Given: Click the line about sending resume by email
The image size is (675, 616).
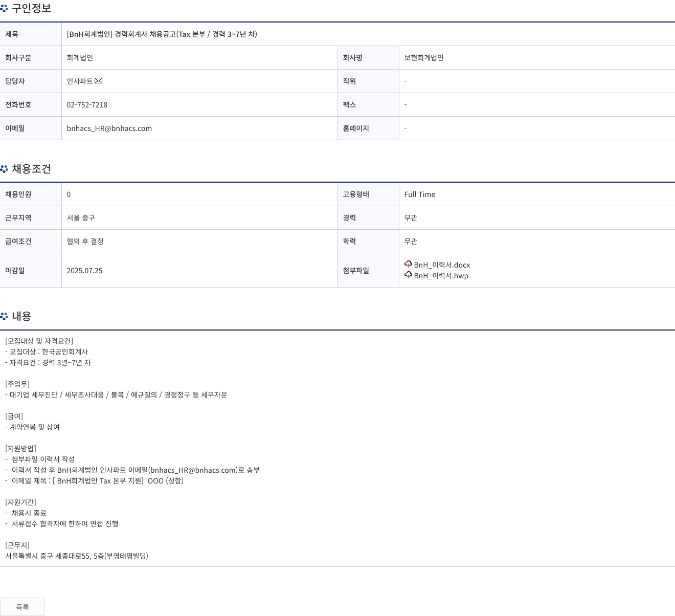Looking at the screenshot, I should coord(132,470).
